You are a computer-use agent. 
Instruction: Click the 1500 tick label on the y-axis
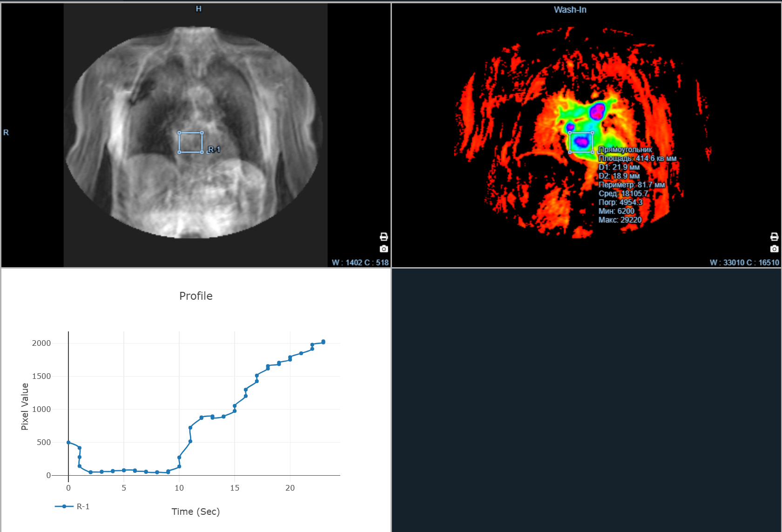click(x=41, y=376)
